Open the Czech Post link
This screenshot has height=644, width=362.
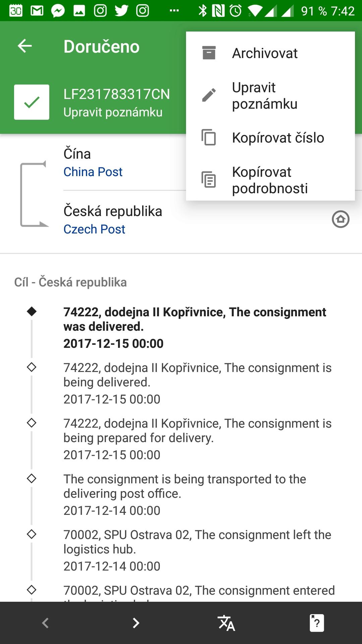(94, 229)
